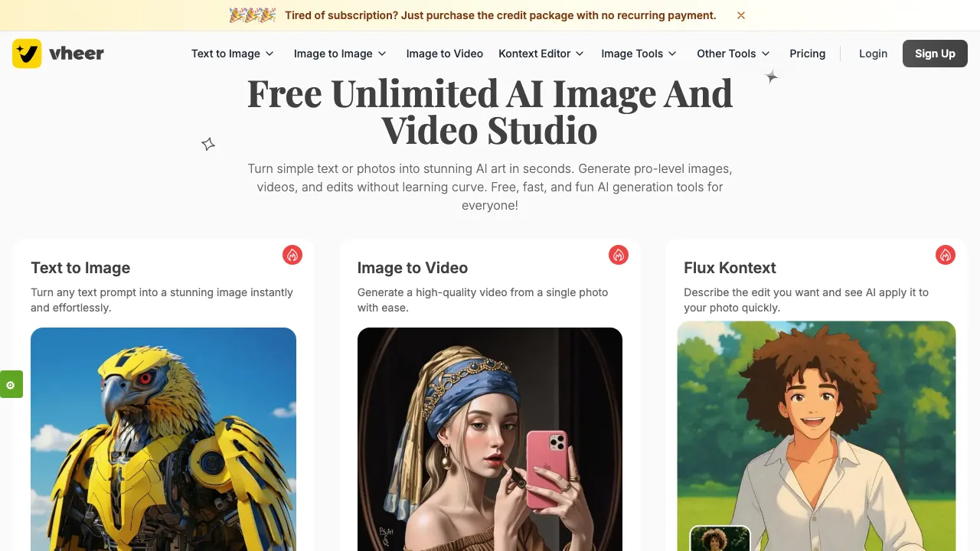Open the Kontext Editor dropdown
Screen dimensions: 980x551
pyautogui.click(x=541, y=54)
